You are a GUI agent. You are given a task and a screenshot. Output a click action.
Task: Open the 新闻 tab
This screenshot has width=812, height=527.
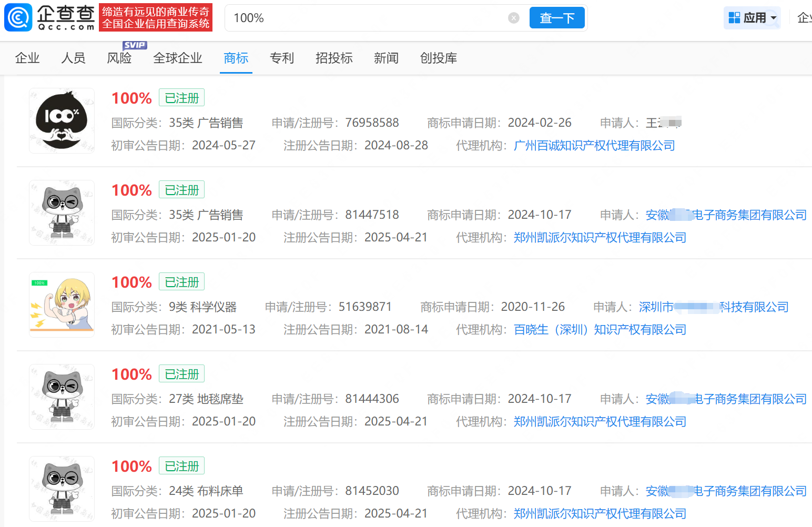tap(386, 58)
